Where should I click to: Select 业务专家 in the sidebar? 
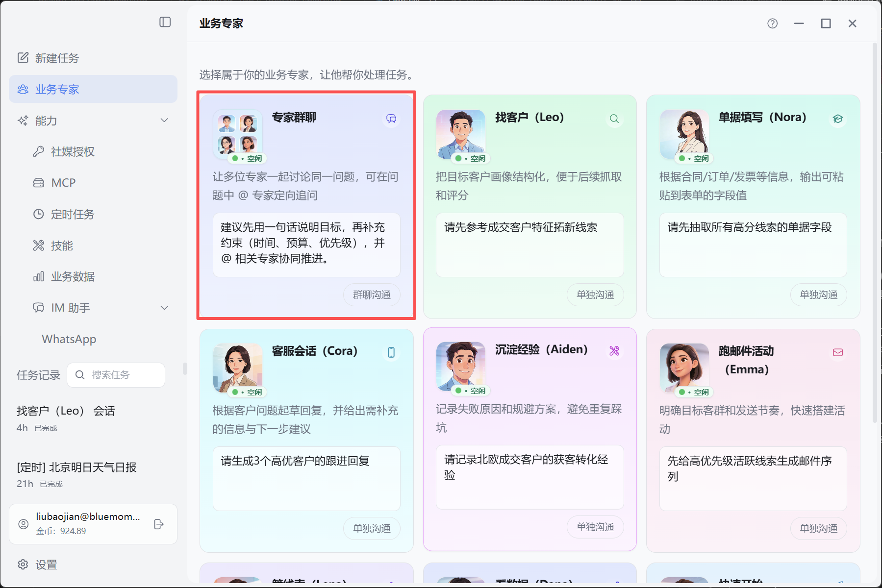pyautogui.click(x=93, y=89)
